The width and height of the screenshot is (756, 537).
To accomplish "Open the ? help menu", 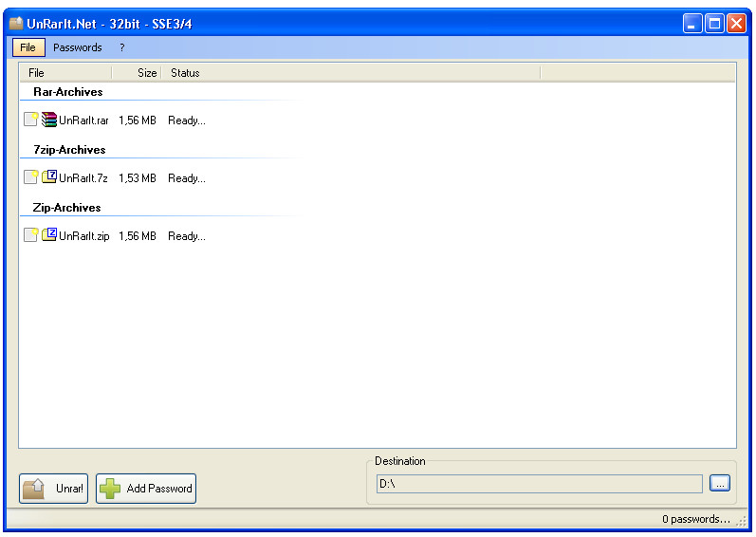I will click(122, 47).
